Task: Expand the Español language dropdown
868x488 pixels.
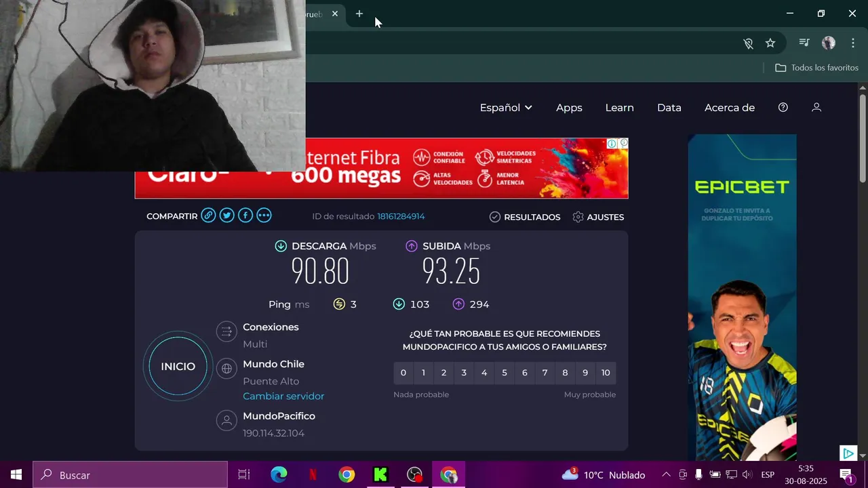Action: click(506, 107)
